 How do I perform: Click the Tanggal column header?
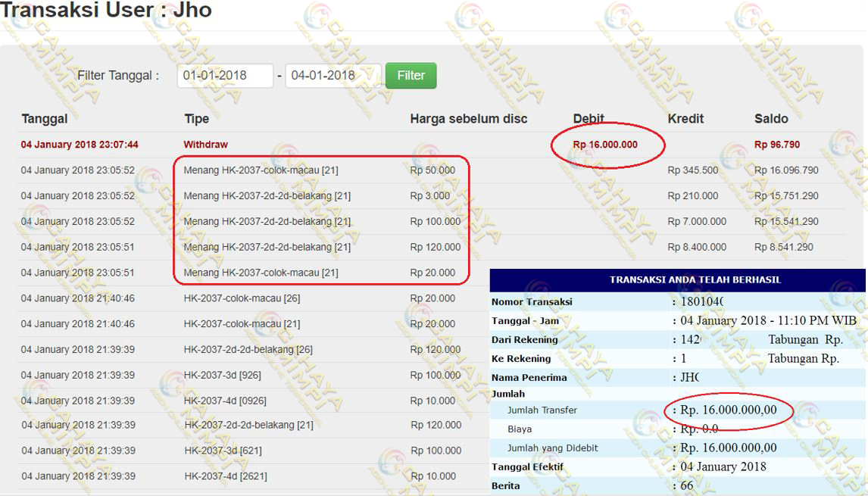pos(45,119)
